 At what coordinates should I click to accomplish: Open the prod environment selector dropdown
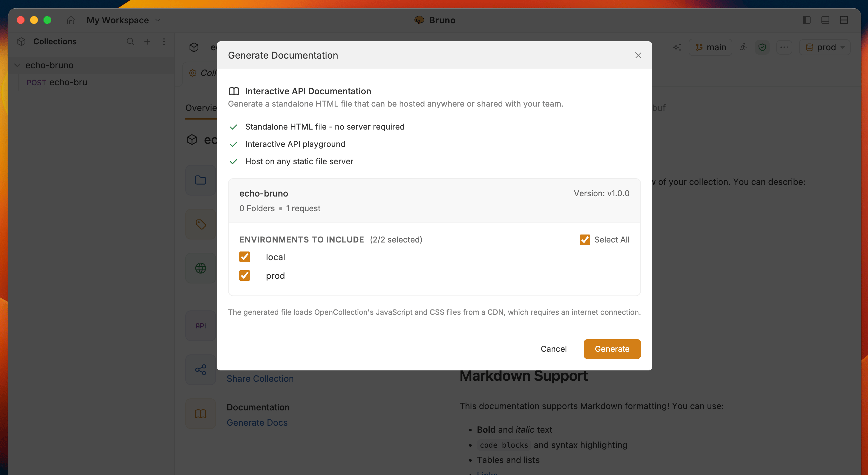pos(825,47)
